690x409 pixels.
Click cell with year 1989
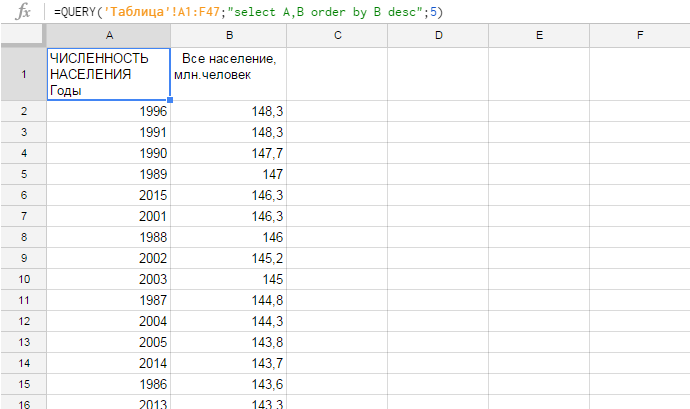[x=109, y=174]
